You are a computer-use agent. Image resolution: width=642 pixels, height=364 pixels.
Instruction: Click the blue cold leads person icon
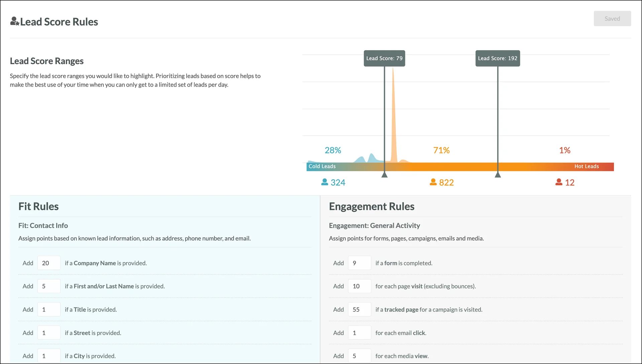pyautogui.click(x=324, y=182)
